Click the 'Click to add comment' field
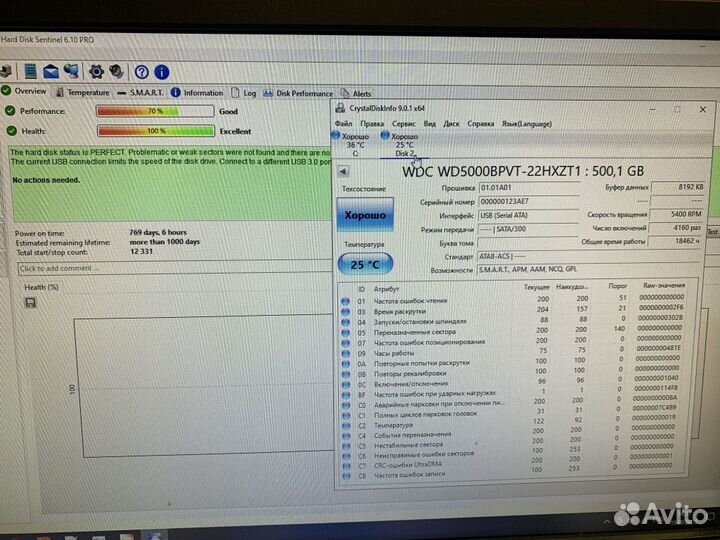The height and width of the screenshot is (540, 720). [174, 269]
